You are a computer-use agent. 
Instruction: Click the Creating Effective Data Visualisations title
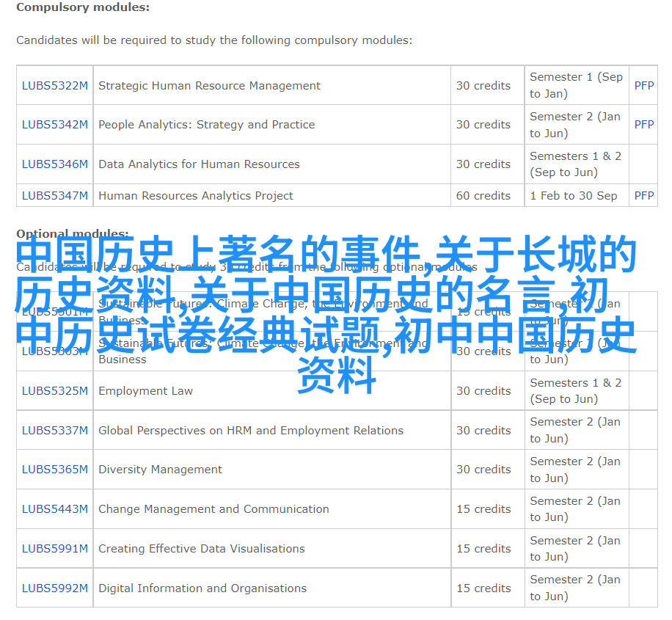tap(201, 549)
